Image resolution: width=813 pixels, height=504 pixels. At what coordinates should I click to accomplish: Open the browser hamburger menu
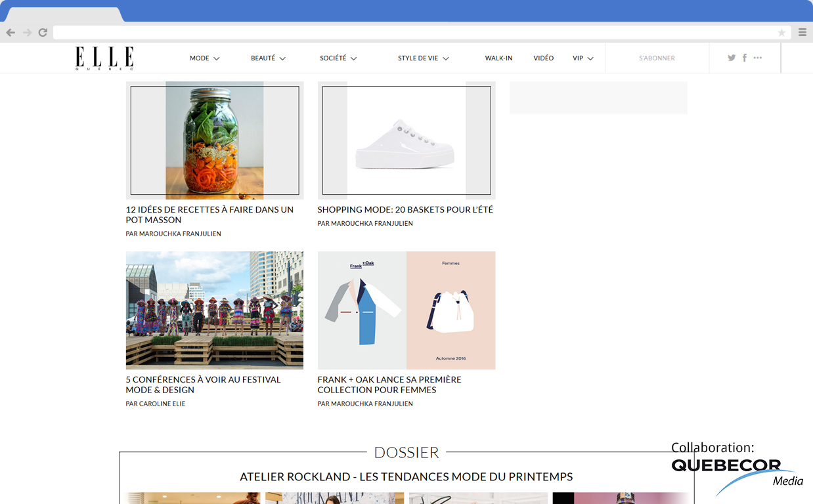coord(802,31)
